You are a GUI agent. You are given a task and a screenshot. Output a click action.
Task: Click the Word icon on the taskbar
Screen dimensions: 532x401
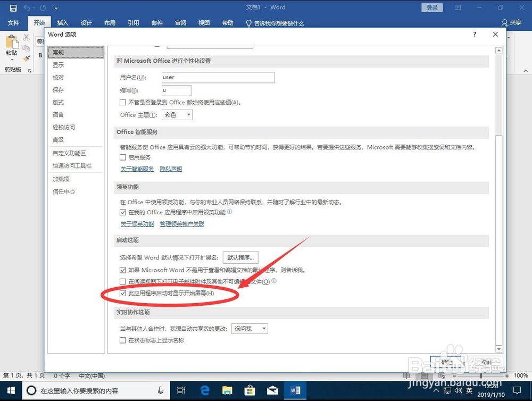(295, 390)
